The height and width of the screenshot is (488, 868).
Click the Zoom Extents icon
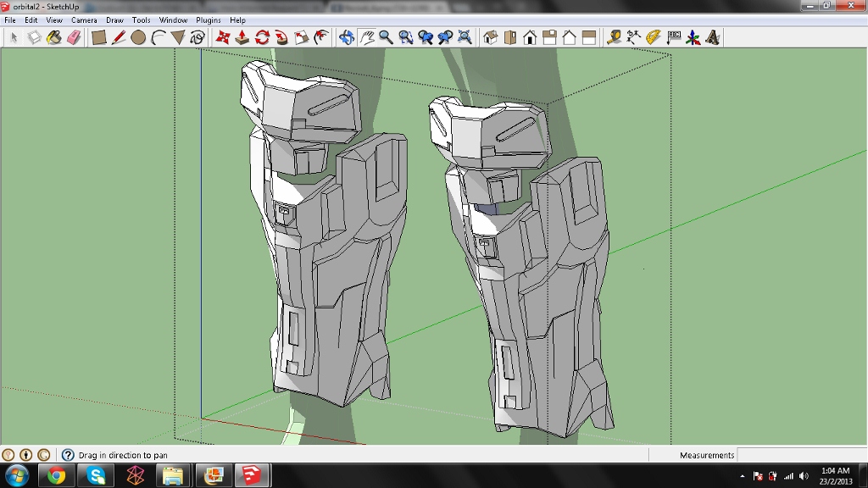tap(465, 37)
